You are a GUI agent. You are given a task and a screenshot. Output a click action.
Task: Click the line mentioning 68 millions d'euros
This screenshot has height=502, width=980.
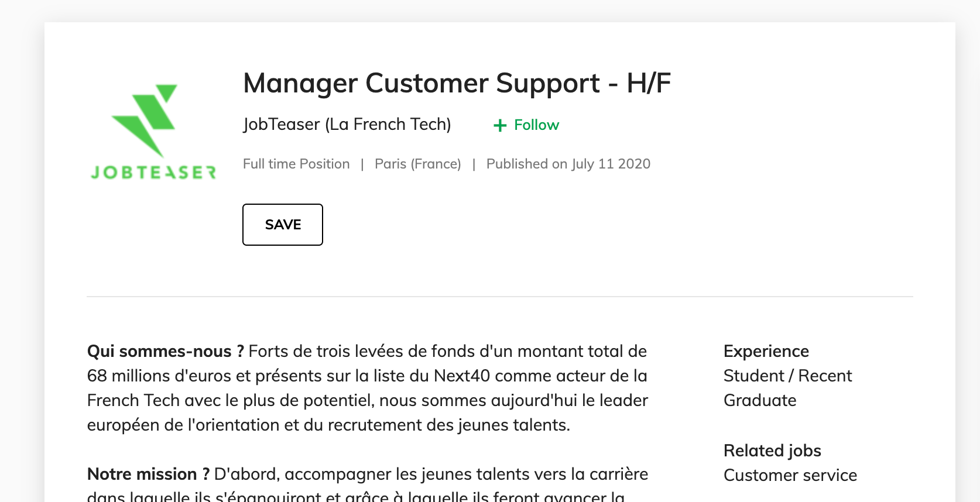click(367, 376)
